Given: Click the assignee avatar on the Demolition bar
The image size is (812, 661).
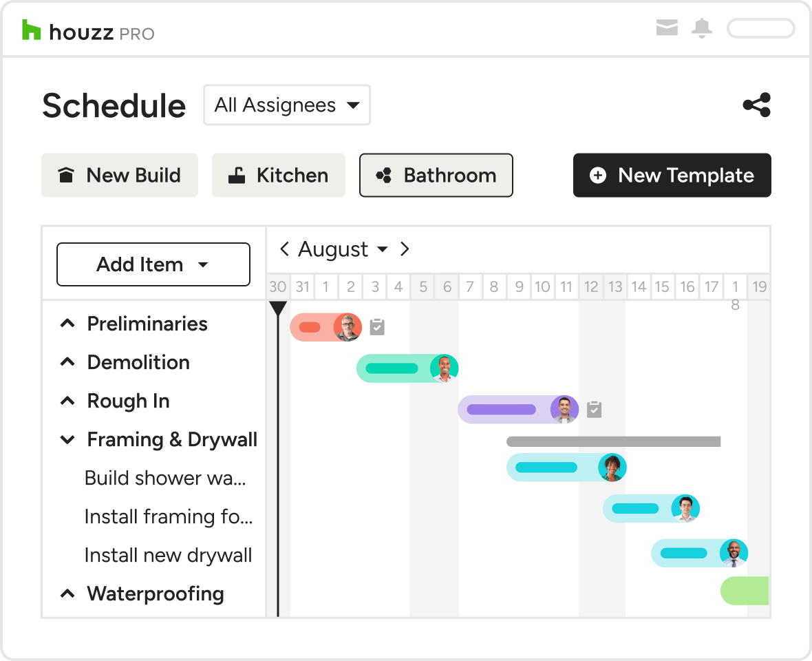Looking at the screenshot, I should pyautogui.click(x=444, y=368).
